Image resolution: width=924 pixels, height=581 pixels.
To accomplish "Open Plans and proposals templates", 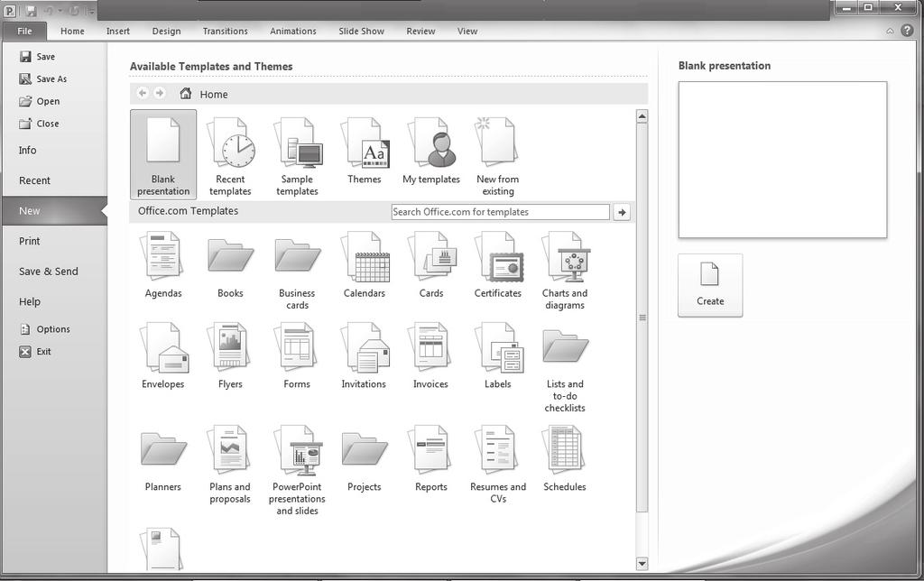I will (x=230, y=465).
